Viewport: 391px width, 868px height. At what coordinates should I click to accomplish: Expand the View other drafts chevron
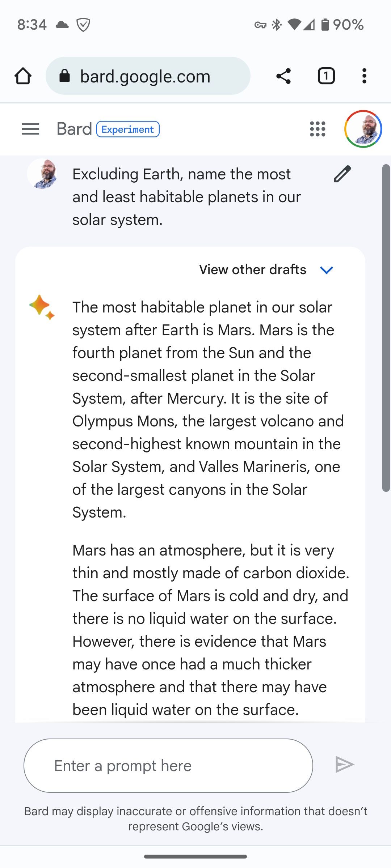(x=327, y=270)
